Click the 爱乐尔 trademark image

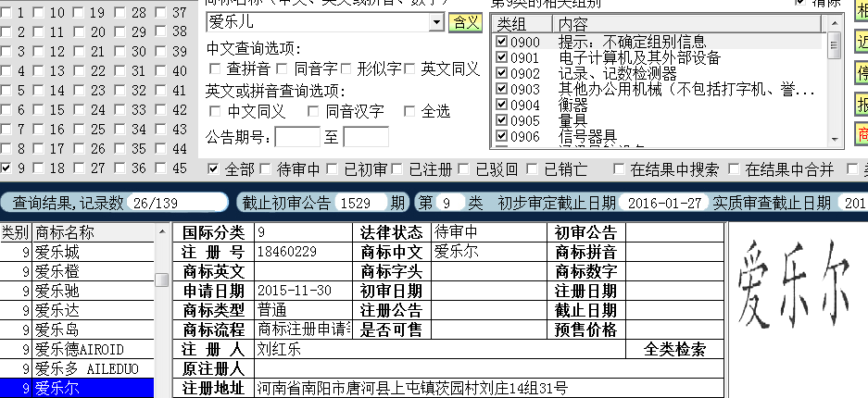[795, 285]
